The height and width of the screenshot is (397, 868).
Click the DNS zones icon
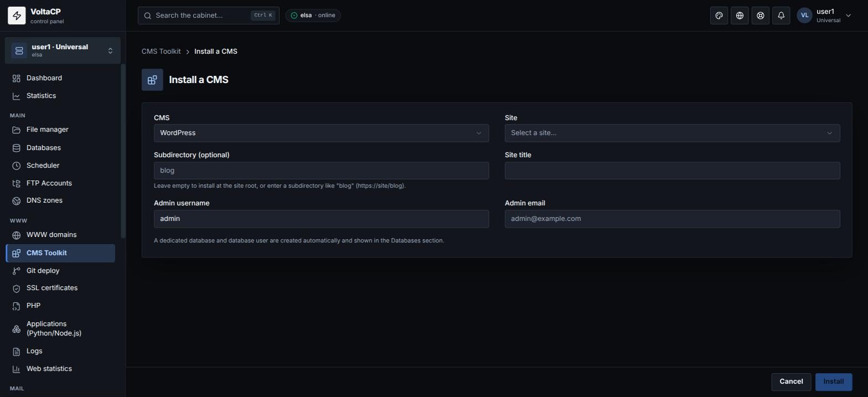pyautogui.click(x=17, y=200)
